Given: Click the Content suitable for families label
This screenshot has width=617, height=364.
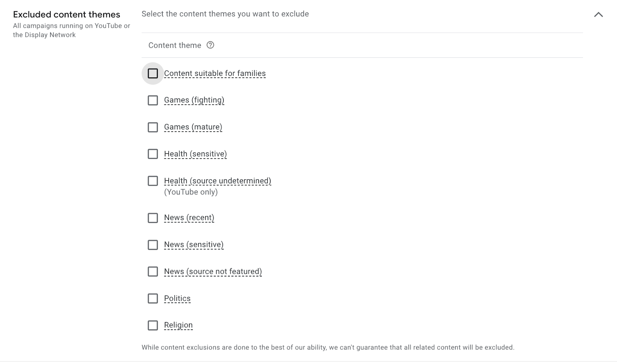Looking at the screenshot, I should 215,73.
